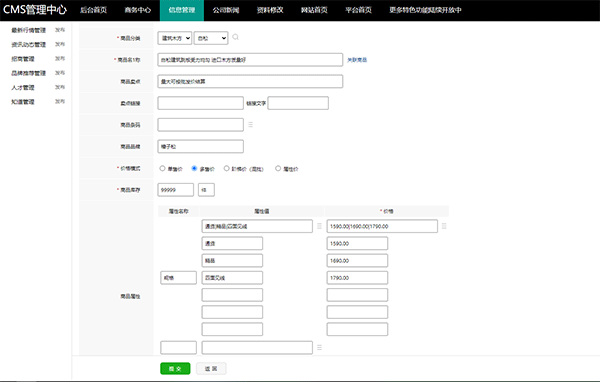The height and width of the screenshot is (382, 600).
Task: Focus the stock quantity field showing 99999
Action: (176, 190)
